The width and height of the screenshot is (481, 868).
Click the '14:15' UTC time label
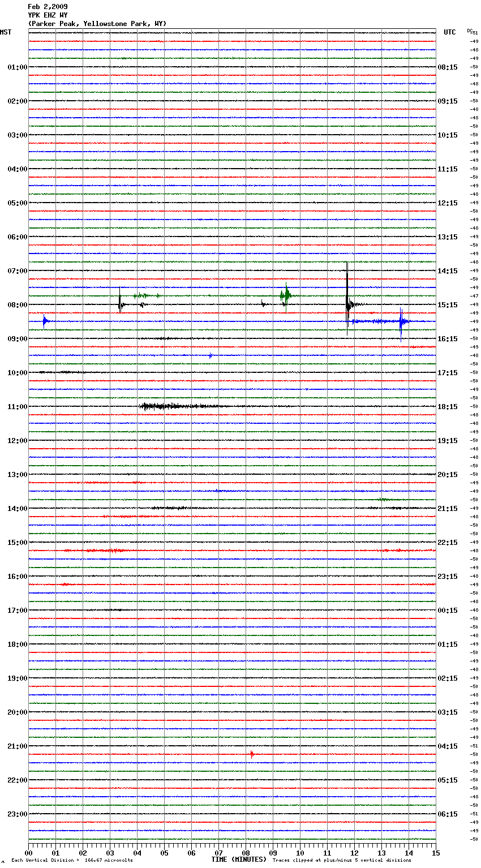[448, 271]
